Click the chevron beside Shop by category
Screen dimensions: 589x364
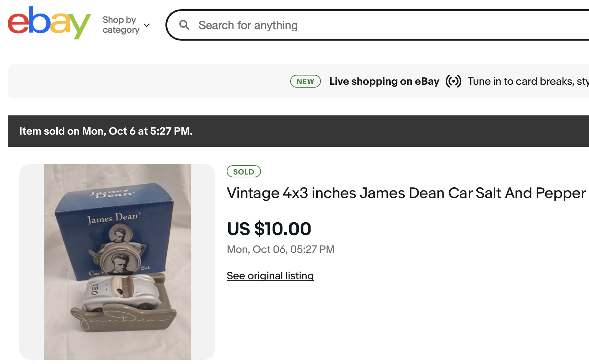click(x=147, y=25)
